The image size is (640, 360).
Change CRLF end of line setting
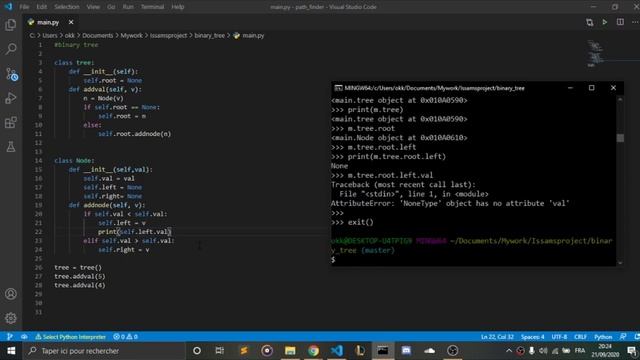580,337
